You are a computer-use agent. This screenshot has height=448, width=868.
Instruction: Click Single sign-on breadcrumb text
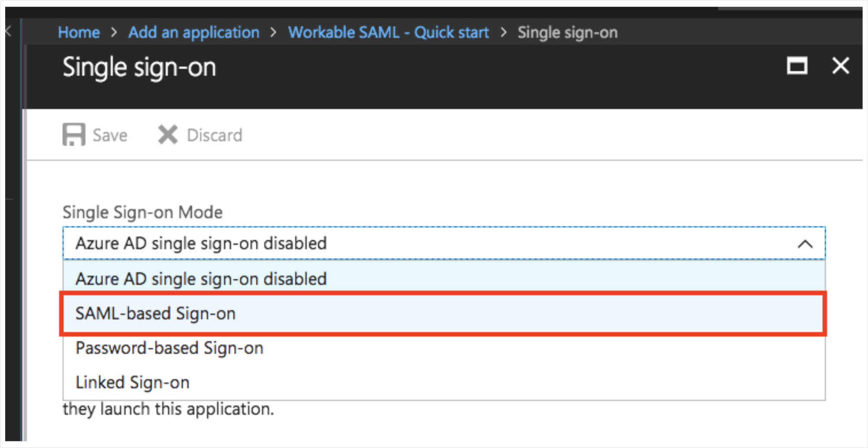point(568,32)
